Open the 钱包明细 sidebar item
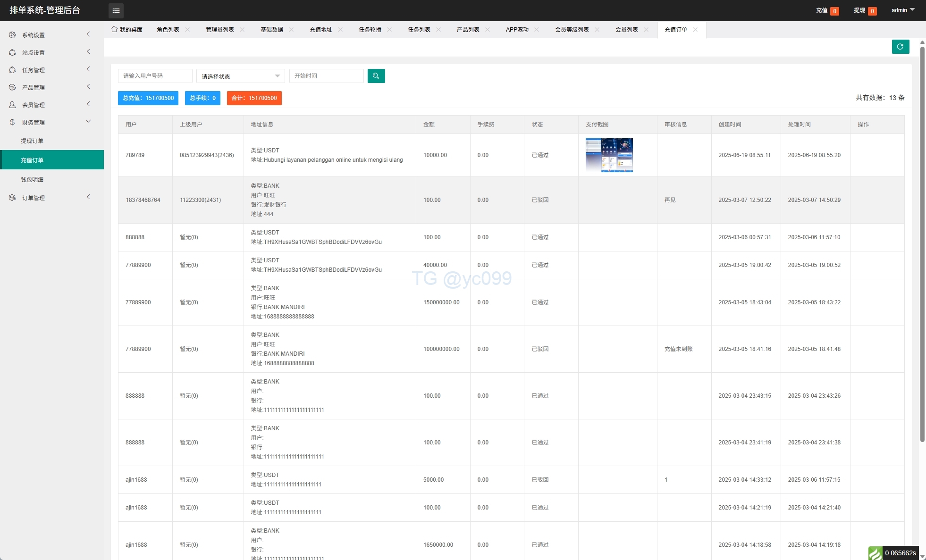 point(32,180)
